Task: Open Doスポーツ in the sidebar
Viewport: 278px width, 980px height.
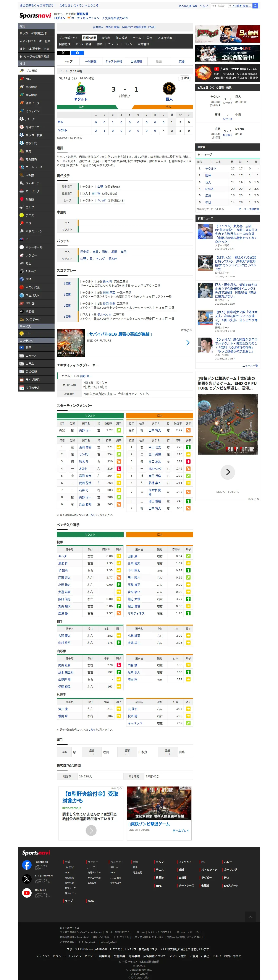Action: point(36,319)
